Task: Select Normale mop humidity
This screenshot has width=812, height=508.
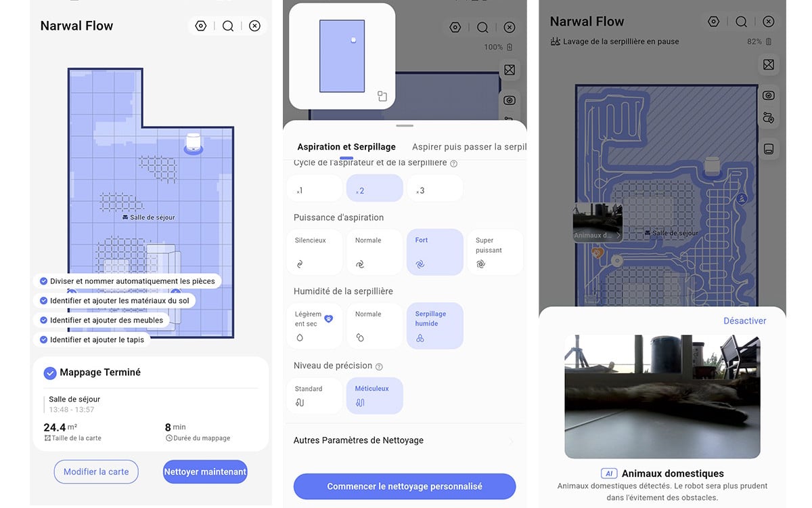Action: click(375, 326)
